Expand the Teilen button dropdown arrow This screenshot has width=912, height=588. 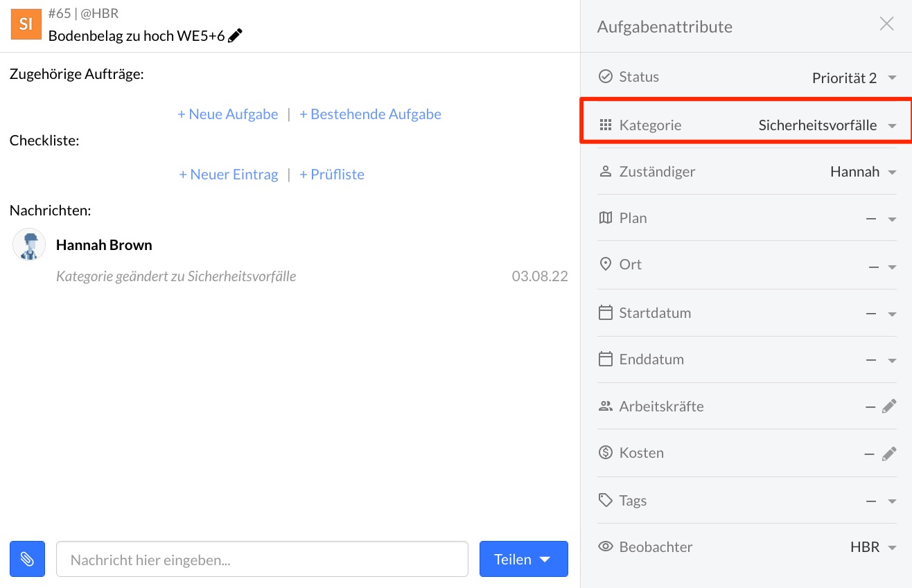(545, 559)
